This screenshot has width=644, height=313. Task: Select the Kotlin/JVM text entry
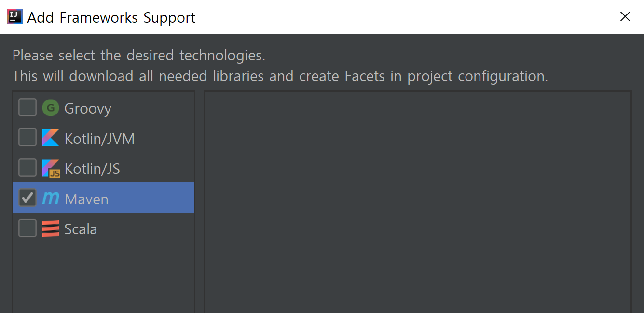pos(99,139)
